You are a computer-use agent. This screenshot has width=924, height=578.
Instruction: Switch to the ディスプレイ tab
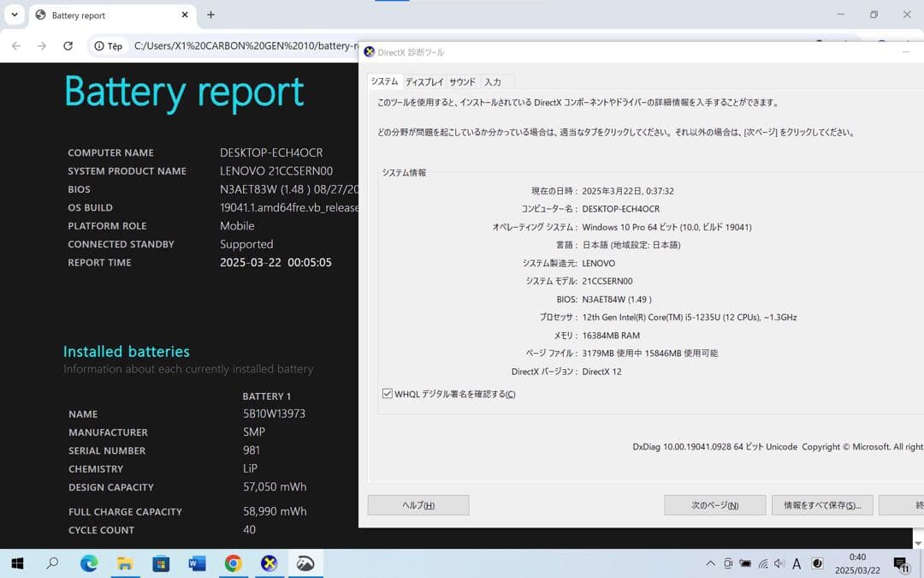[424, 82]
